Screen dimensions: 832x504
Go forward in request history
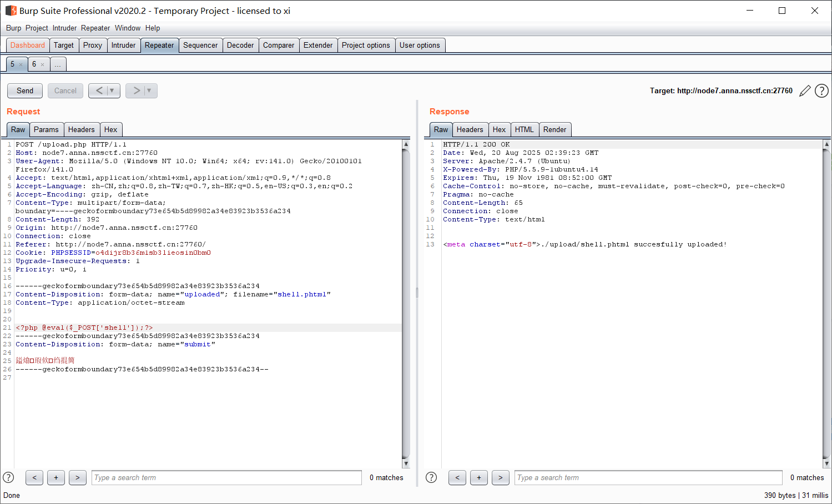coord(136,90)
